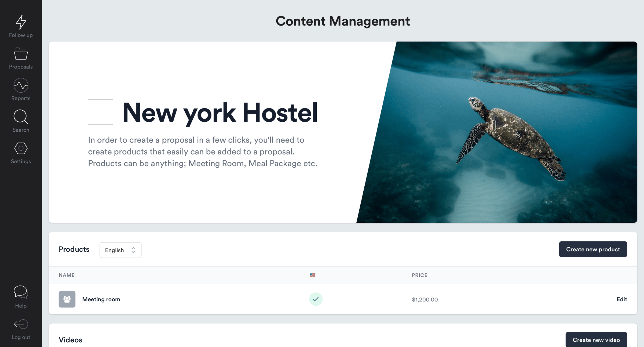Click the green checkmark for Meeting room
Screen dimensions: 644x347
point(316,299)
